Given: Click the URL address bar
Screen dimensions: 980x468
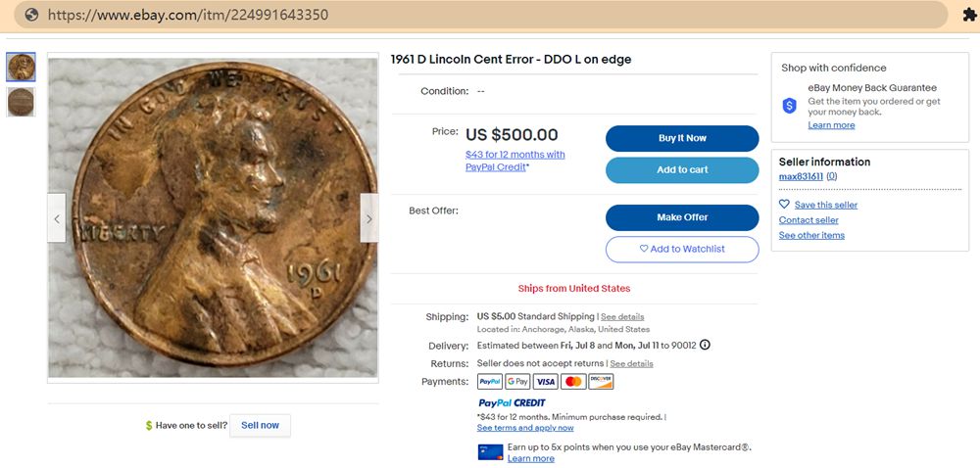Looking at the screenshot, I should (490, 15).
